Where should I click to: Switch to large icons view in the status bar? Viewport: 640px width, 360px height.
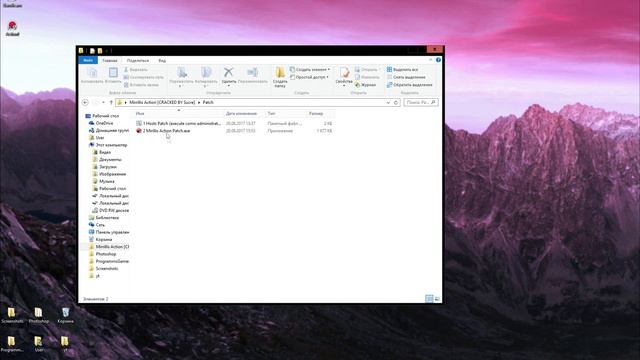point(437,299)
